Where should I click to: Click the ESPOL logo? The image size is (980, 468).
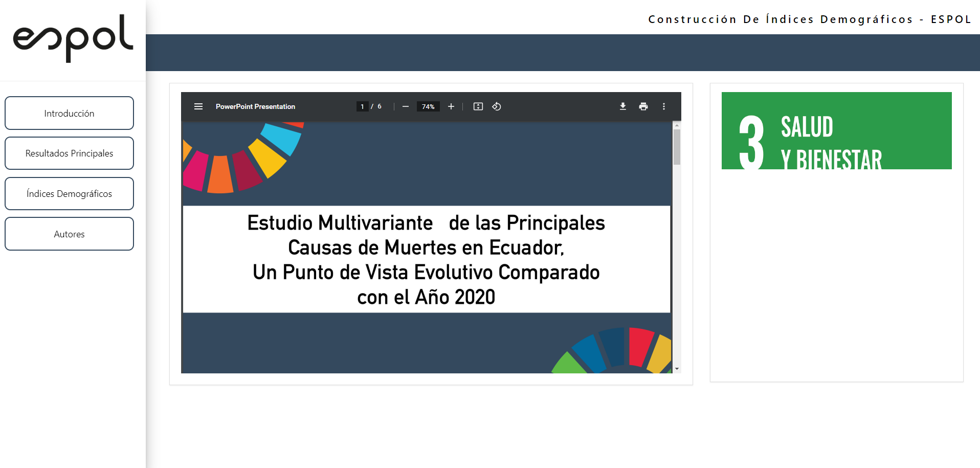[x=73, y=38]
